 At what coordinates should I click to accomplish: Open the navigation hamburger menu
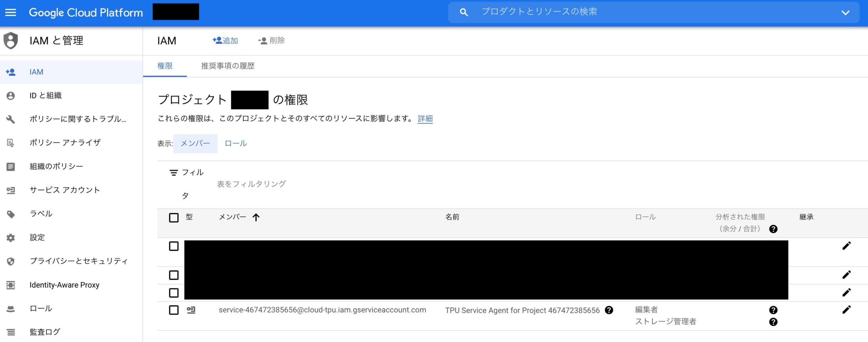click(x=12, y=13)
